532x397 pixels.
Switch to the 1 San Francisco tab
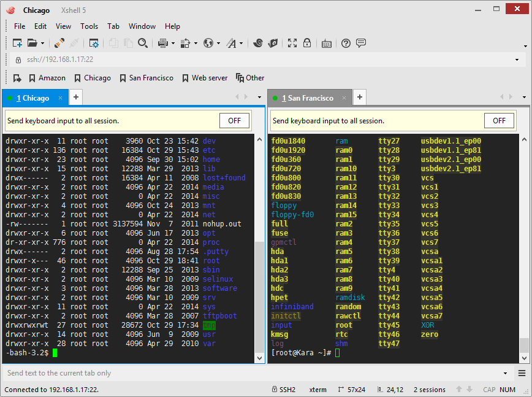(310, 98)
